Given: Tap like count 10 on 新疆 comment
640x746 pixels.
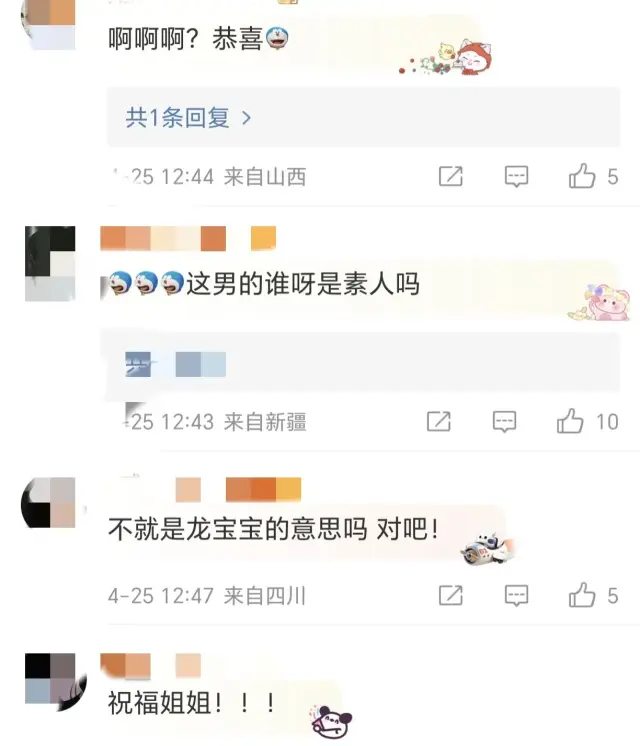Looking at the screenshot, I should tap(607, 422).
